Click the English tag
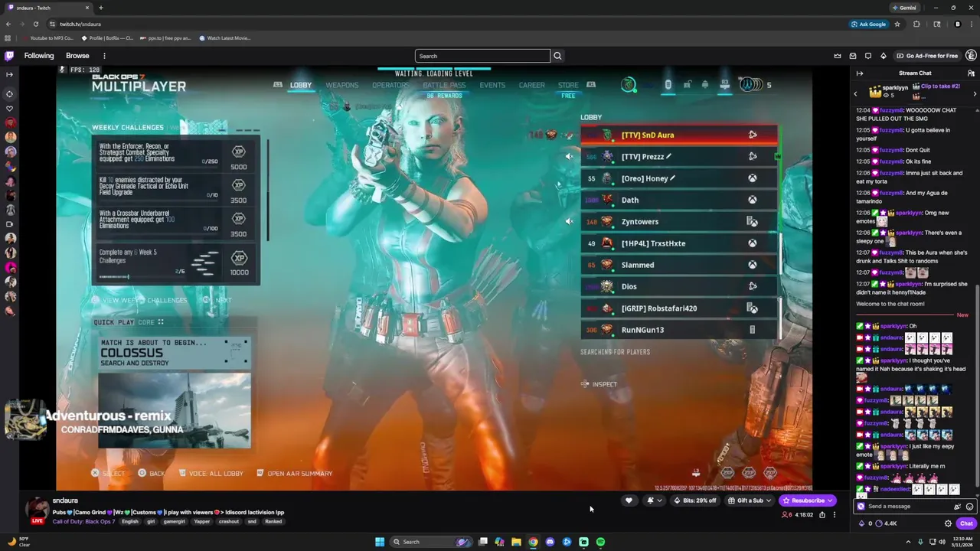 click(130, 522)
